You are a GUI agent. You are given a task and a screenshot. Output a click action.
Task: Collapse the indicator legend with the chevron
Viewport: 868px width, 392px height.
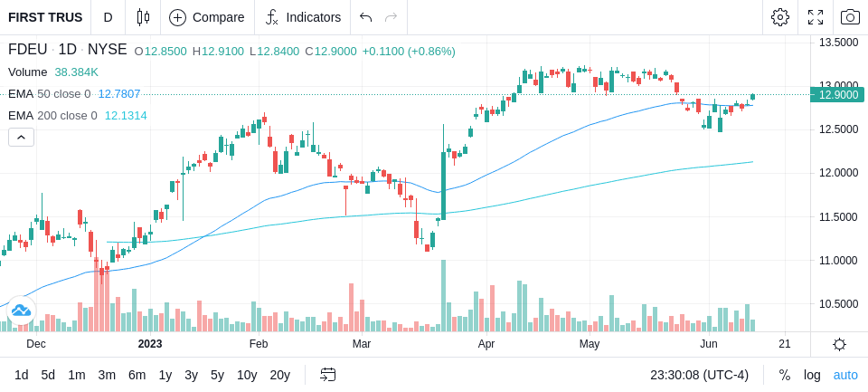(x=21, y=137)
